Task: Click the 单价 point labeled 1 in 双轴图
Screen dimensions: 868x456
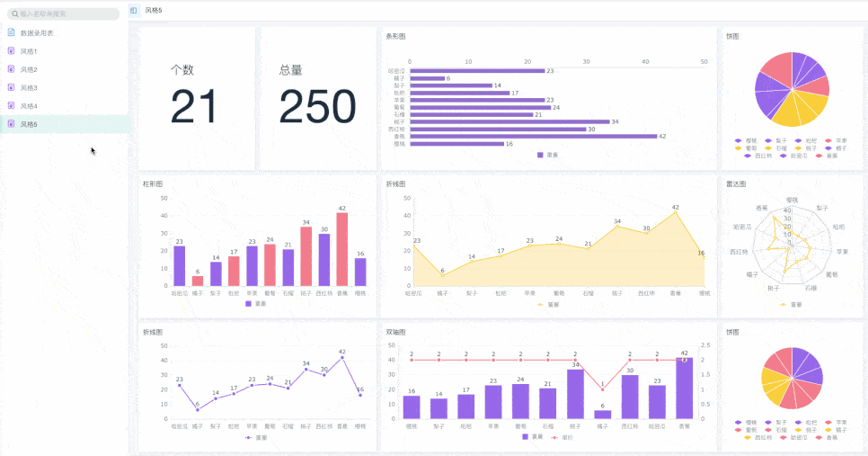Action: click(602, 389)
